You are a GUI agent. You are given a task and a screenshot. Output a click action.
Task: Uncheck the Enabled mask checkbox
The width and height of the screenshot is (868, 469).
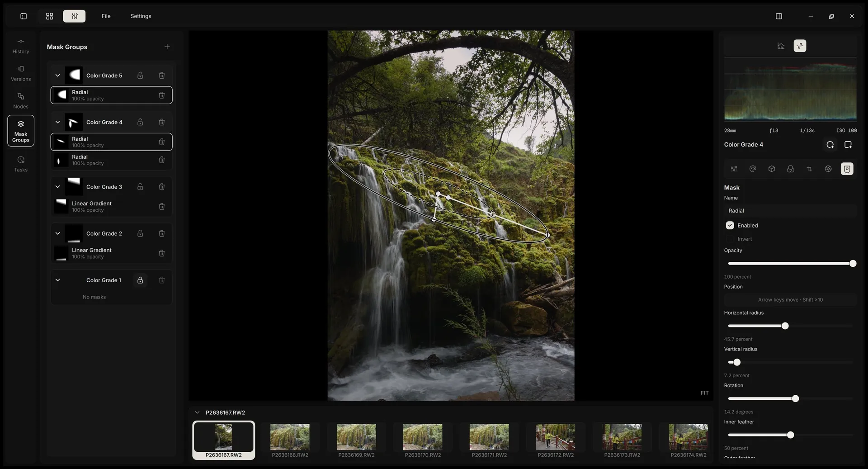[x=730, y=226]
